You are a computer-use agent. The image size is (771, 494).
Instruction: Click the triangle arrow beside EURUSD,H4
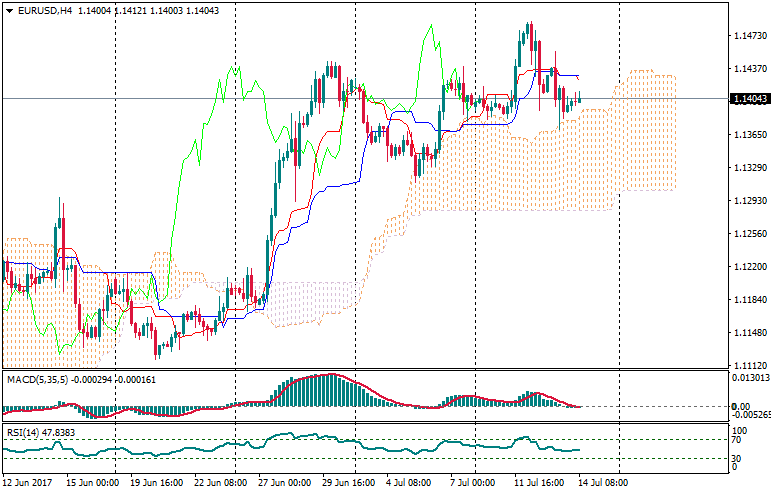pos(8,9)
